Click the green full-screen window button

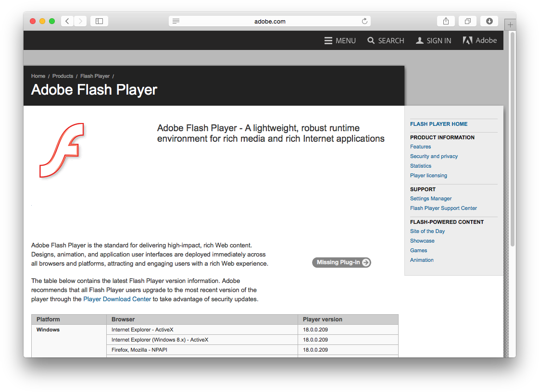[52, 21]
